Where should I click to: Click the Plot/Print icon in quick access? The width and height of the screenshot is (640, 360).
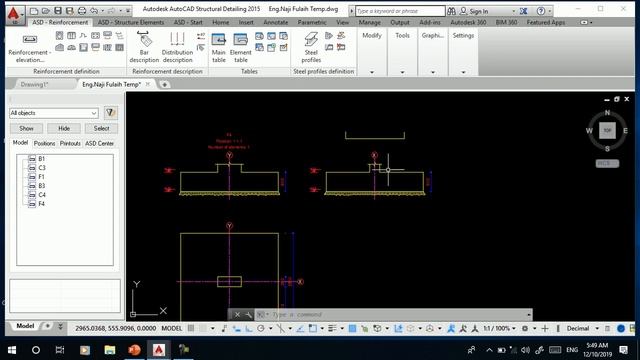click(x=82, y=11)
